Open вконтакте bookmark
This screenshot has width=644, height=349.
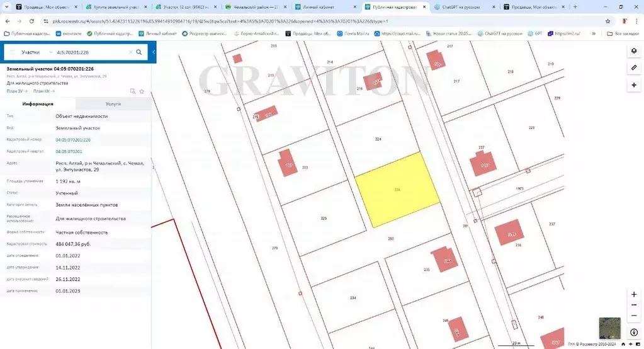click(x=69, y=34)
